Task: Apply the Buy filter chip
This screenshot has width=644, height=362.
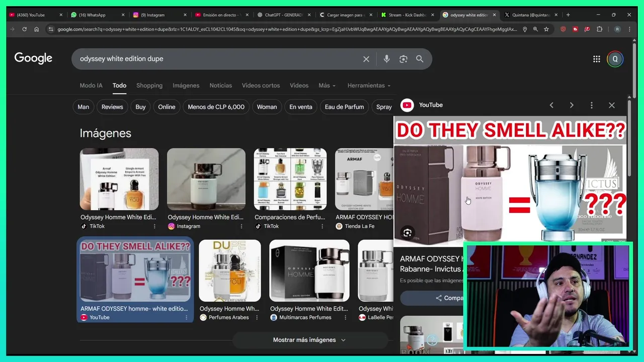Action: (140, 107)
